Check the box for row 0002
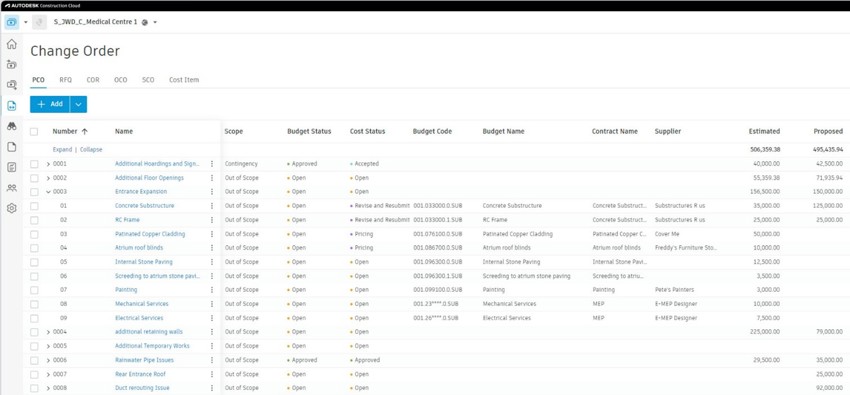The height and width of the screenshot is (395, 850). [34, 178]
